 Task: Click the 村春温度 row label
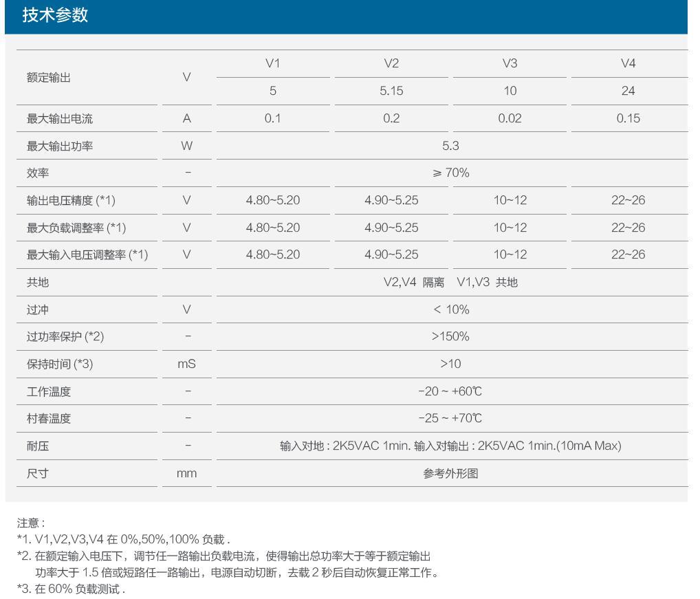[x=49, y=419]
